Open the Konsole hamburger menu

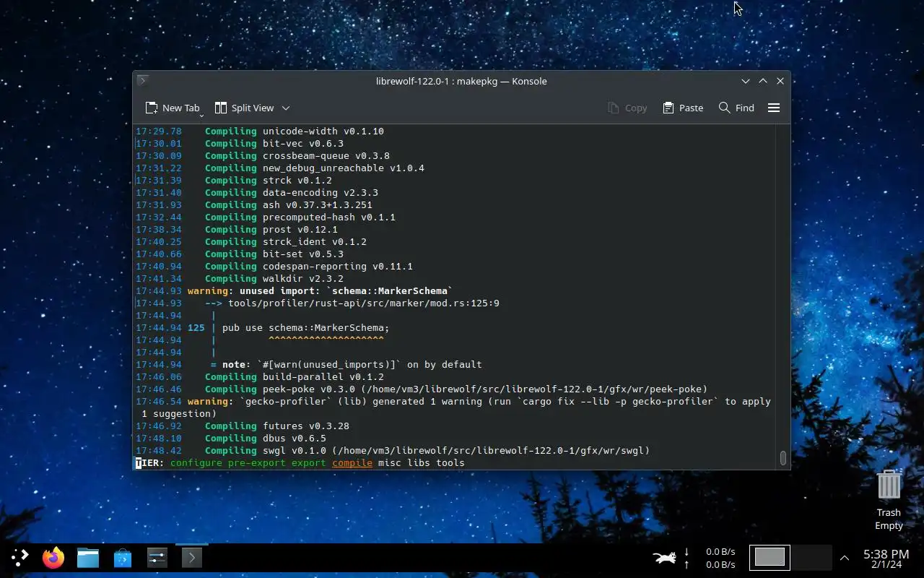[x=774, y=108]
